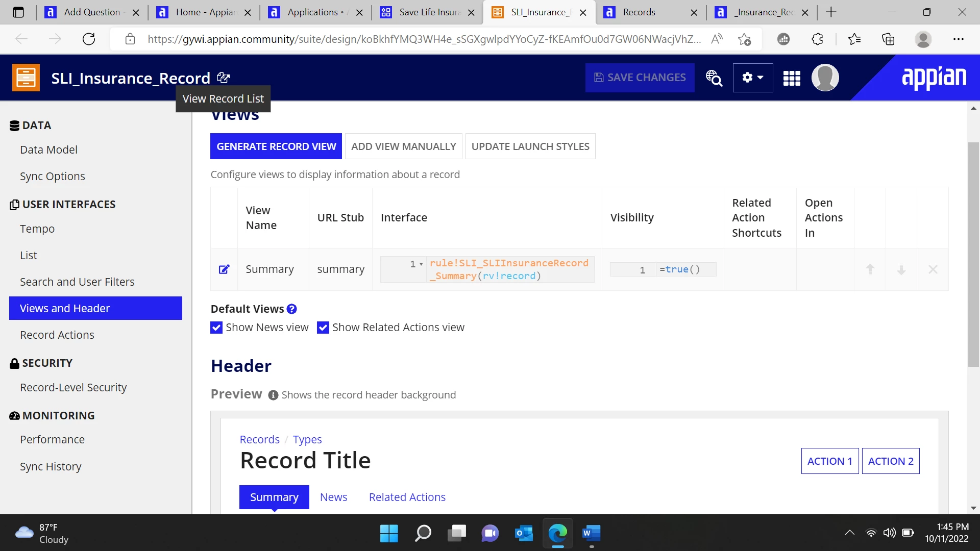Open the browser Favorites list icon

(854, 39)
